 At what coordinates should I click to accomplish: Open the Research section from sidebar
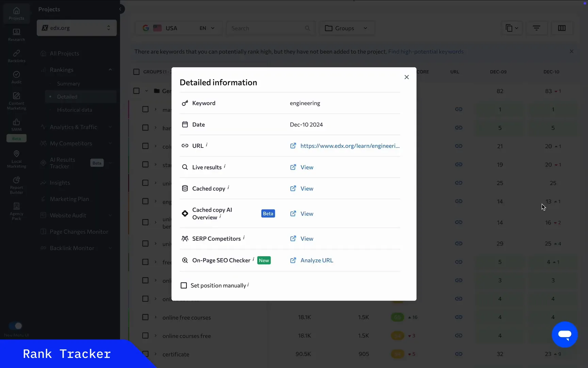(x=16, y=34)
